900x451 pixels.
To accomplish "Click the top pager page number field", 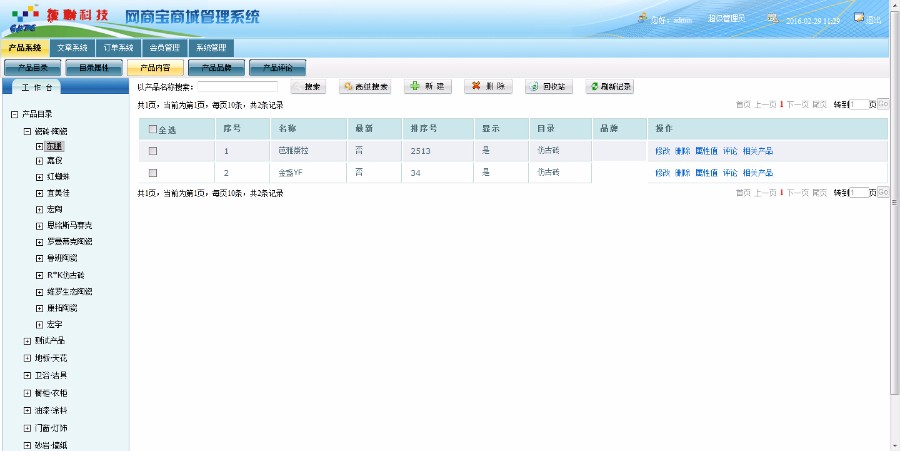I will pyautogui.click(x=859, y=104).
